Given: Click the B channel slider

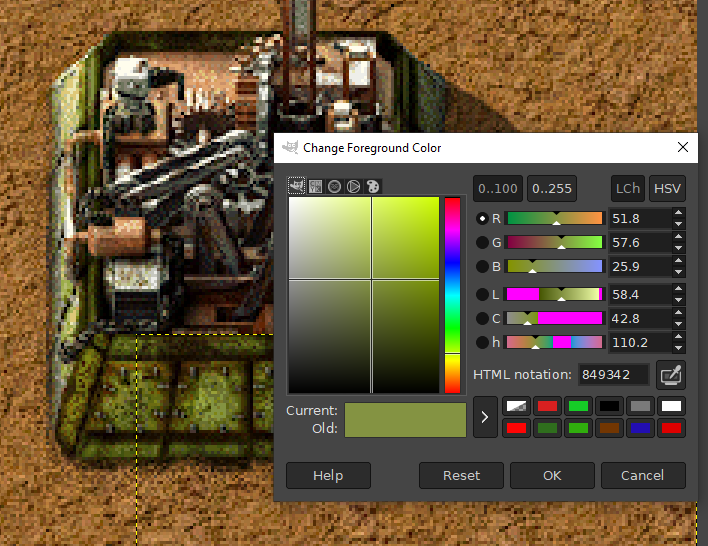Looking at the screenshot, I should 555,266.
